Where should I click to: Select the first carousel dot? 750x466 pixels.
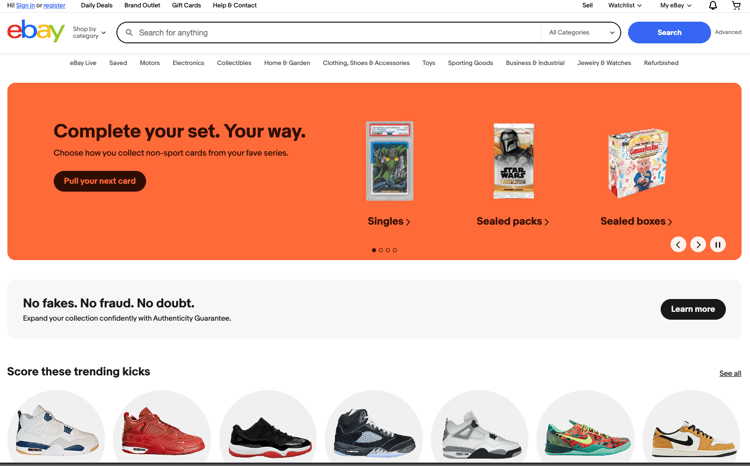(374, 250)
